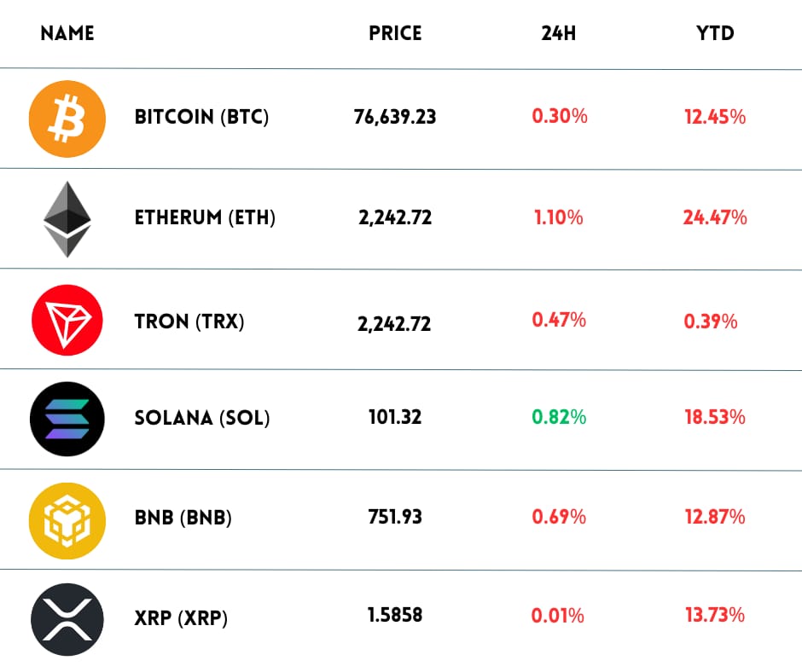
Task: Click Solana's green 0.82% 24H value
Action: pyautogui.click(x=559, y=417)
